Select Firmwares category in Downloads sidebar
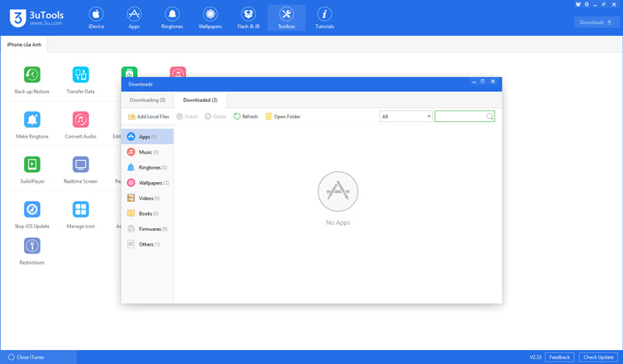The image size is (623, 364). point(147,229)
